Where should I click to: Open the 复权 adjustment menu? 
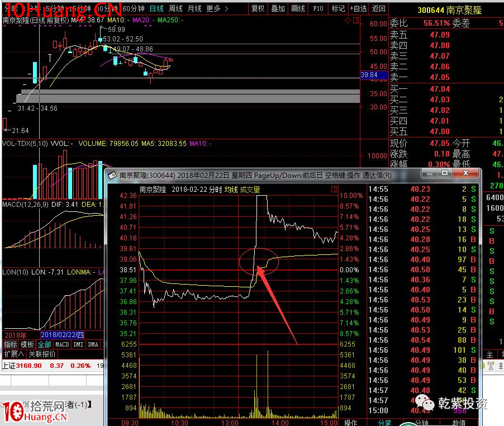pos(258,9)
